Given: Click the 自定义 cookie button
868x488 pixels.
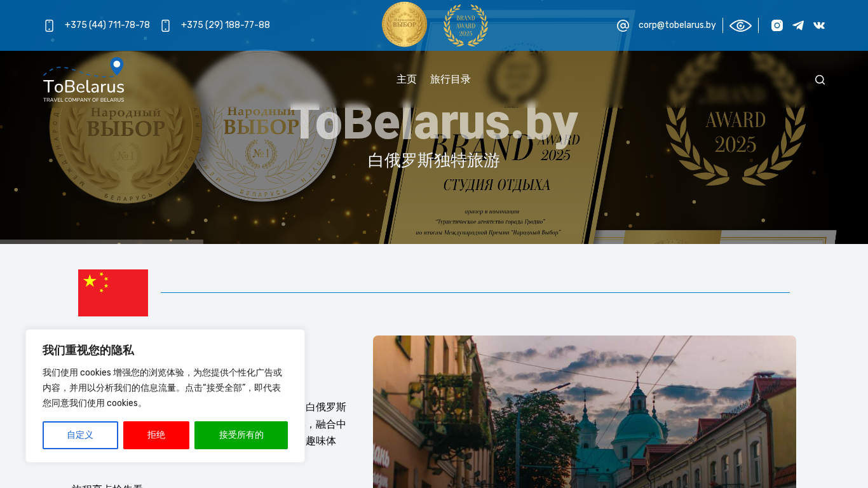Looking at the screenshot, I should click(80, 435).
